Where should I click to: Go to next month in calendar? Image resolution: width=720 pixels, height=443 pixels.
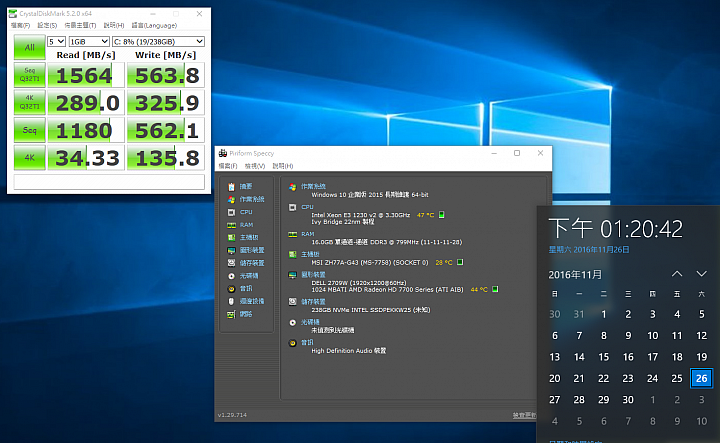coord(703,274)
